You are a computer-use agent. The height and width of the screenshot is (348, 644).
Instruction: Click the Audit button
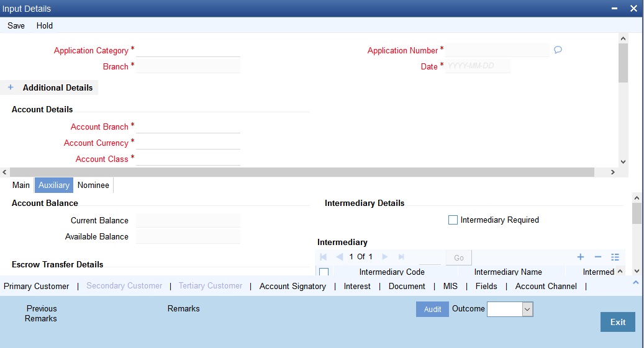(432, 310)
